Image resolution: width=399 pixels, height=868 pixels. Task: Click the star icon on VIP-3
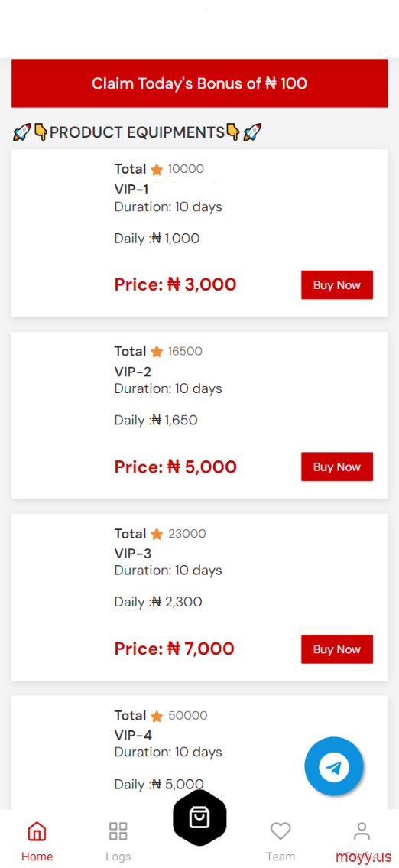tap(157, 535)
